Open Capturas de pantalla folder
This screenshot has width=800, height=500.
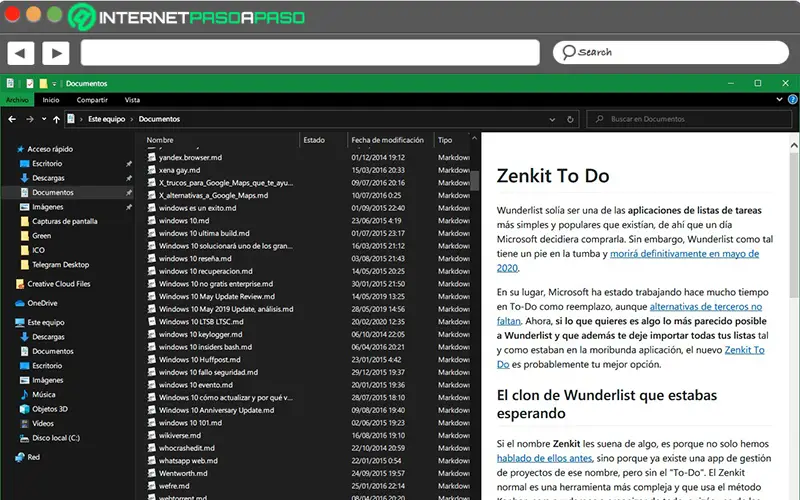click(x=65, y=221)
